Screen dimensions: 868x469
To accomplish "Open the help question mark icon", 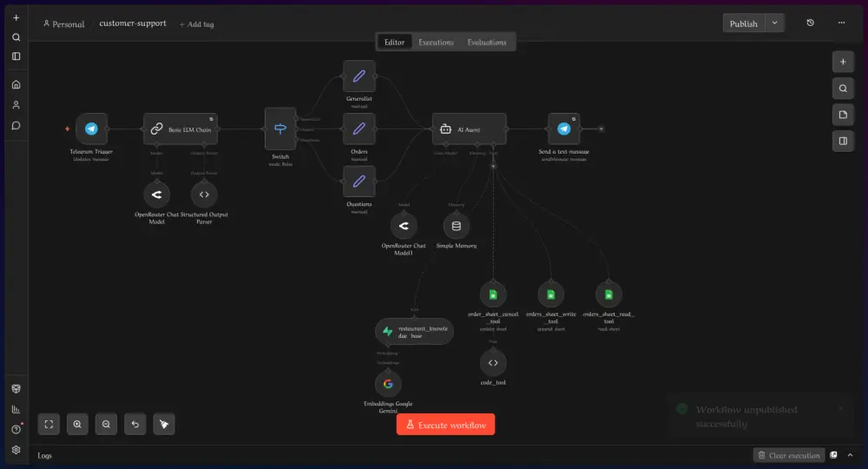I will click(x=16, y=429).
